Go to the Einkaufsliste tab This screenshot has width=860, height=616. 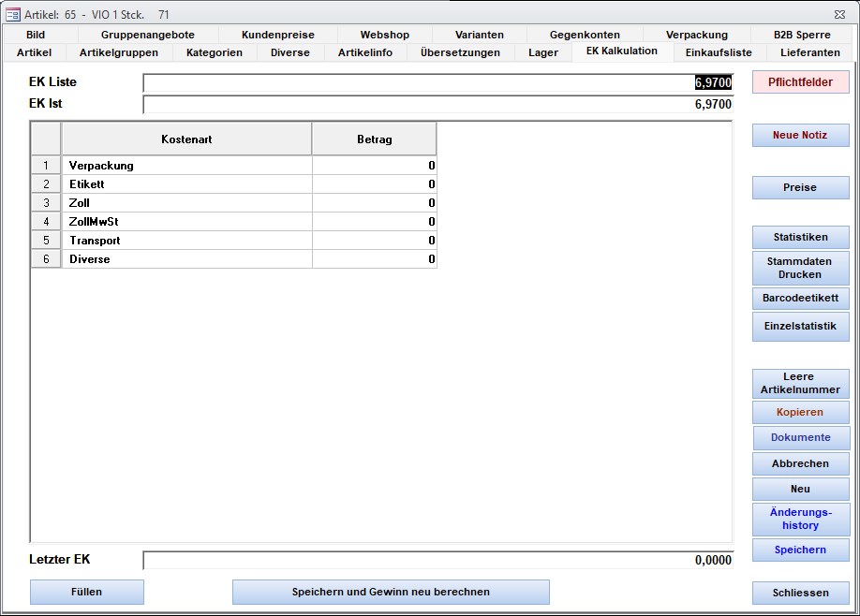[x=718, y=52]
